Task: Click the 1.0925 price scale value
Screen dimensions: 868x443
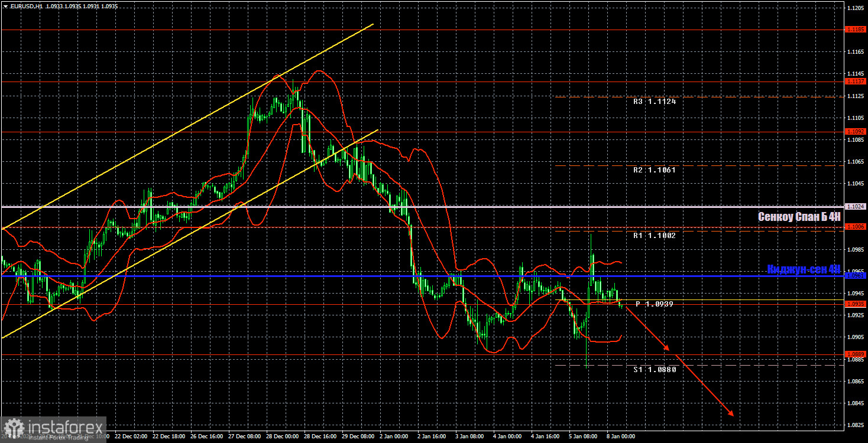Action: [855, 315]
